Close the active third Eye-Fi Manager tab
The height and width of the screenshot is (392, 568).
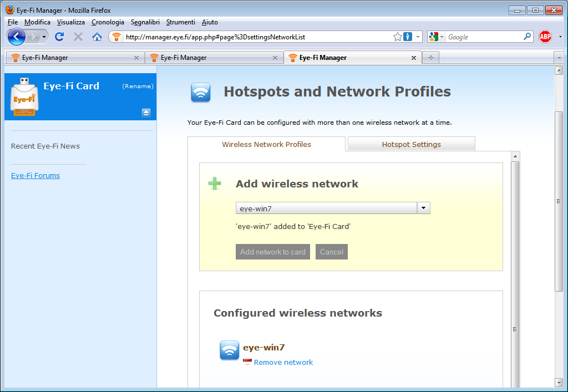point(414,58)
